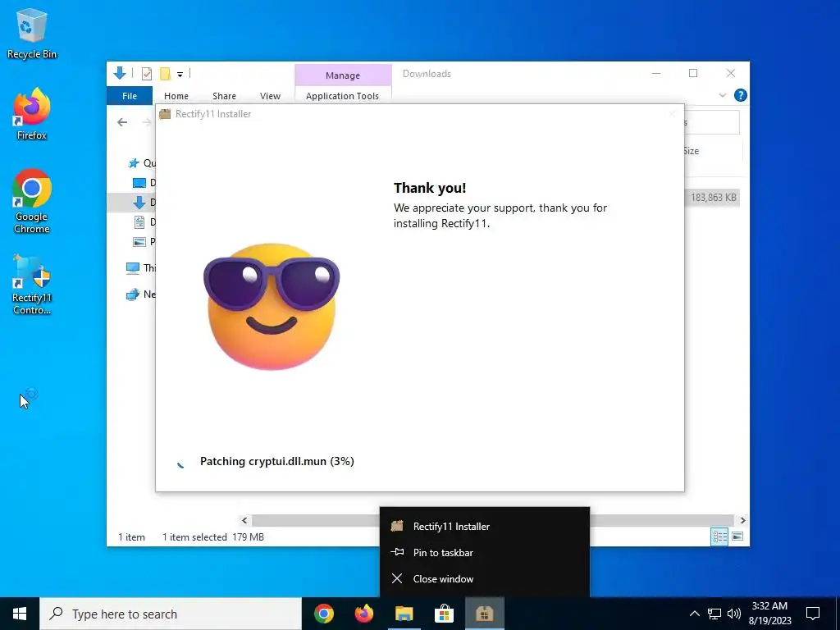This screenshot has width=840, height=630.
Task: Open the notification center icon
Action: point(813,614)
